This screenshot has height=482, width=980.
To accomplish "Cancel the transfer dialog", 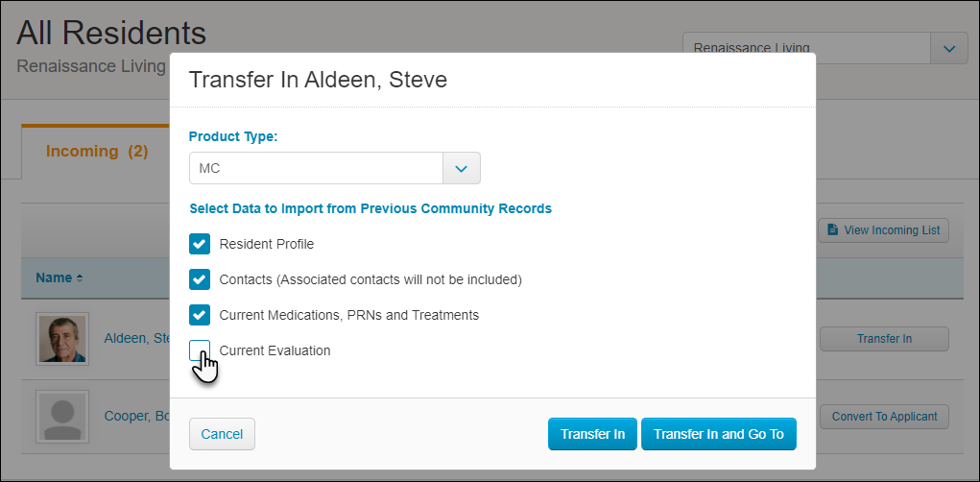I will click(222, 434).
